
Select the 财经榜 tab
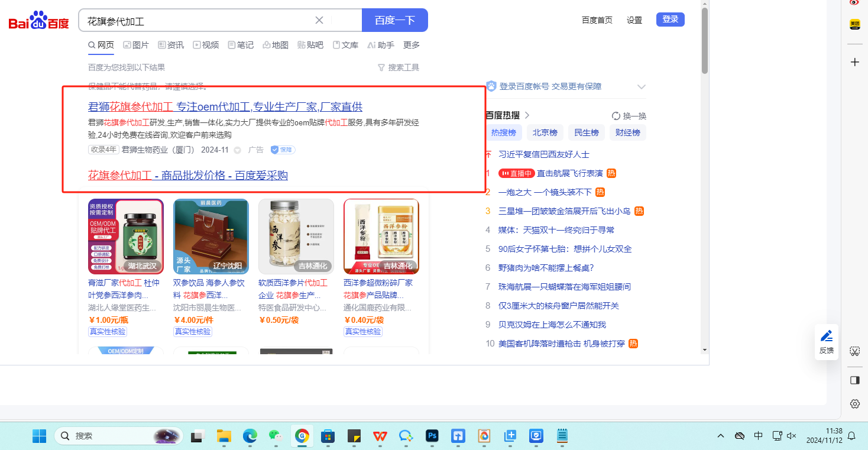628,132
